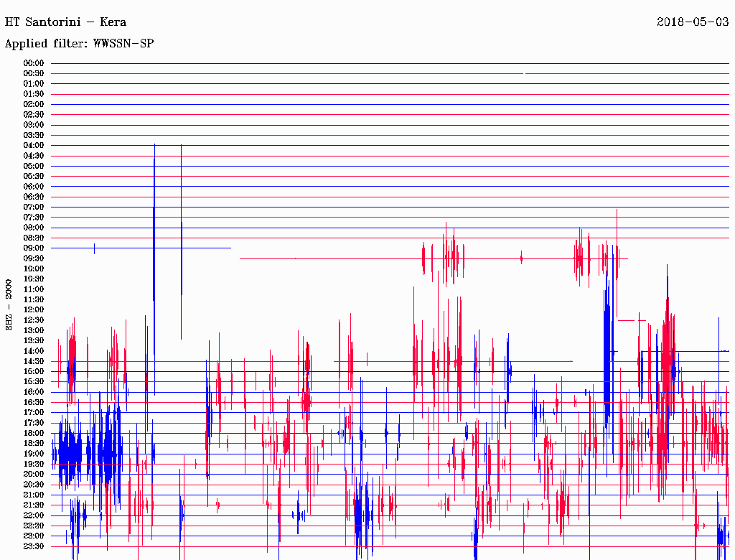Select the 17:30 time label

(x=34, y=423)
